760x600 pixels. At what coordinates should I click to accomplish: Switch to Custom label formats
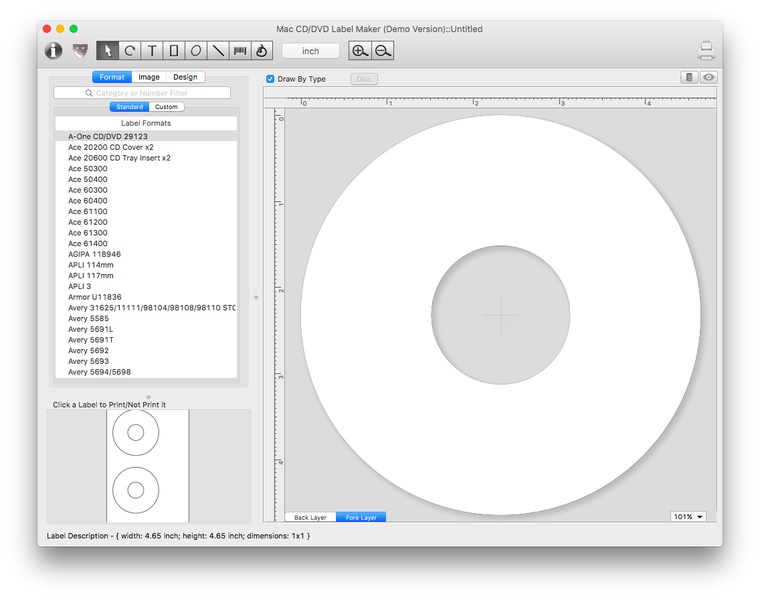166,107
